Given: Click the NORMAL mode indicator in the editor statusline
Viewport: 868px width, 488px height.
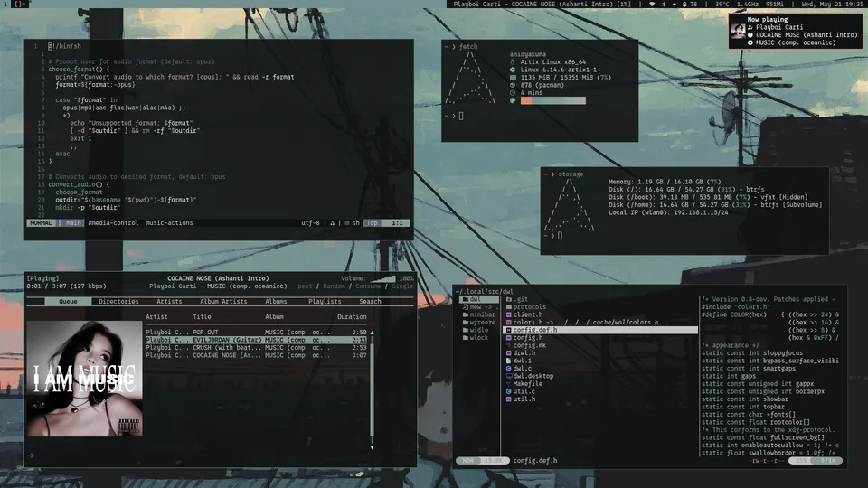Looking at the screenshot, I should 41,223.
